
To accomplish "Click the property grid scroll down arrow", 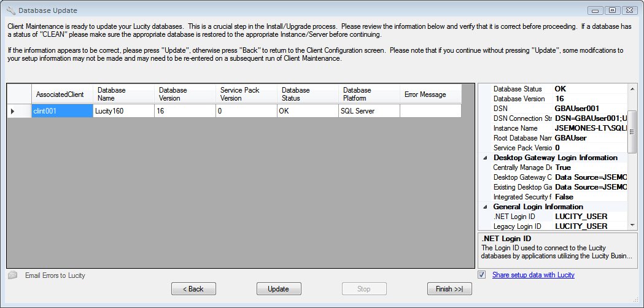I will pyautogui.click(x=632, y=225).
